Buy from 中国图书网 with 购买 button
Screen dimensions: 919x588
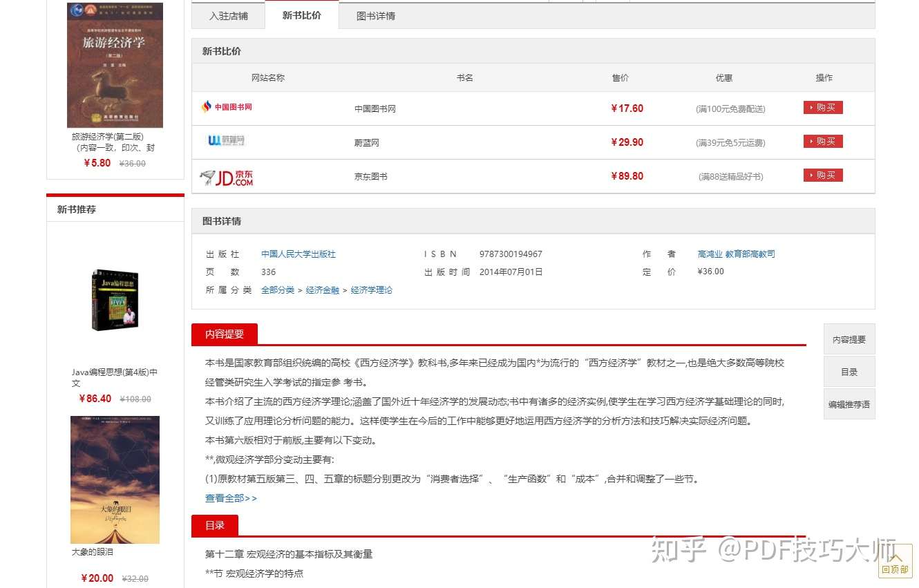pyautogui.click(x=823, y=108)
